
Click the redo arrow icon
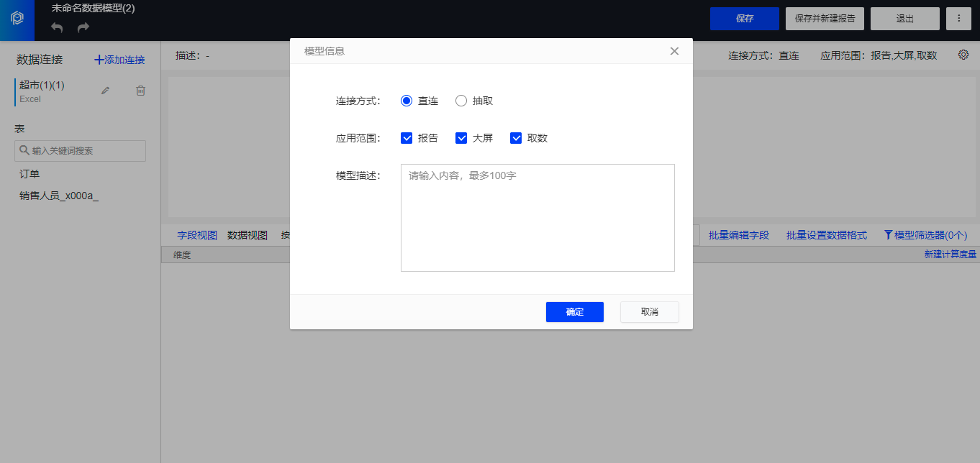(x=83, y=27)
